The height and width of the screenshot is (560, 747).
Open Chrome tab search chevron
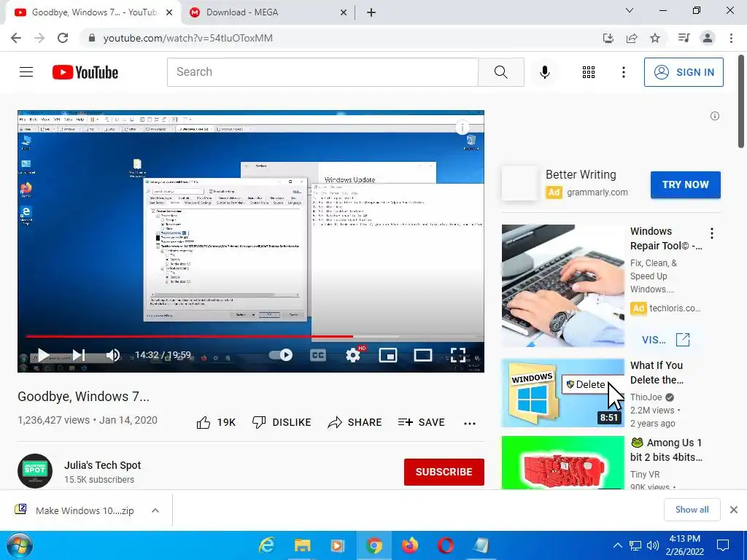coord(629,10)
